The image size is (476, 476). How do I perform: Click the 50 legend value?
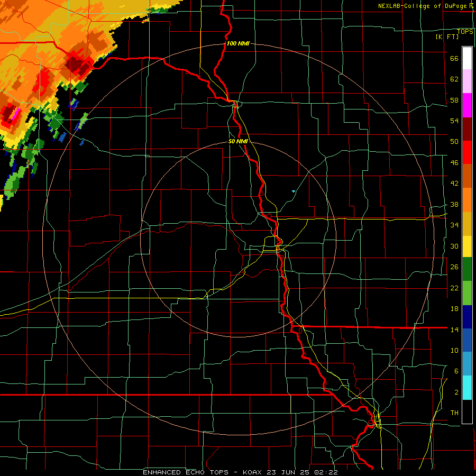click(454, 142)
